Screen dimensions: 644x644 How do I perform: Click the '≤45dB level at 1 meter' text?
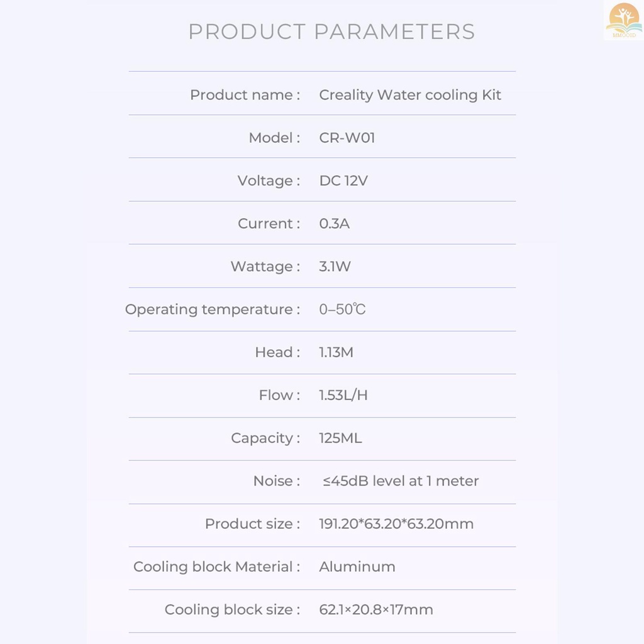click(x=401, y=481)
